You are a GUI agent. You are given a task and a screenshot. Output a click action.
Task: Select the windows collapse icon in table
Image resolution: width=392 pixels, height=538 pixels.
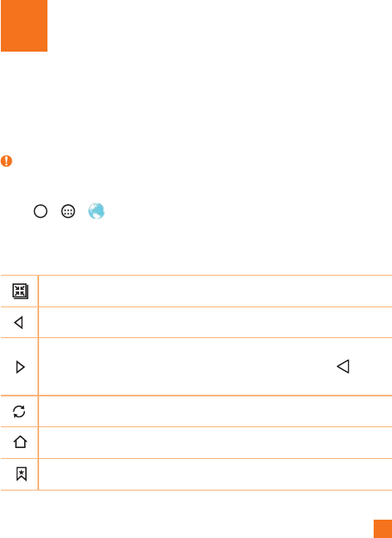coord(20,291)
